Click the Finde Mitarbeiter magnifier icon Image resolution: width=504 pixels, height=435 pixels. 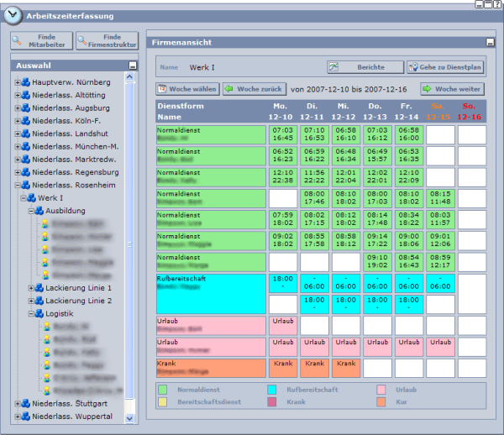tap(17, 41)
